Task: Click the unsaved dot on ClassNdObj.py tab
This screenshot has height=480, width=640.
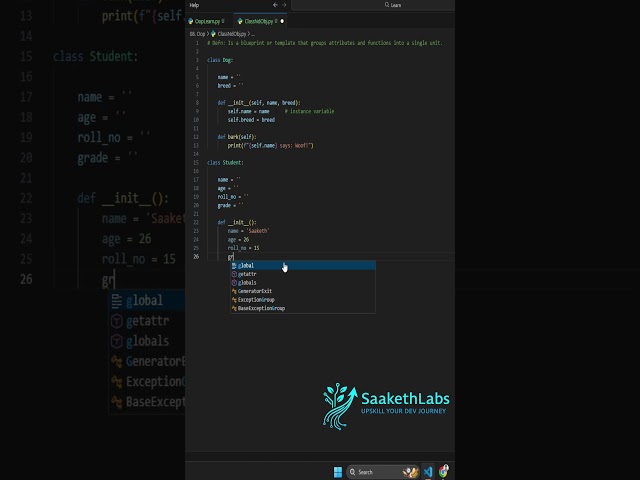Action: point(282,21)
